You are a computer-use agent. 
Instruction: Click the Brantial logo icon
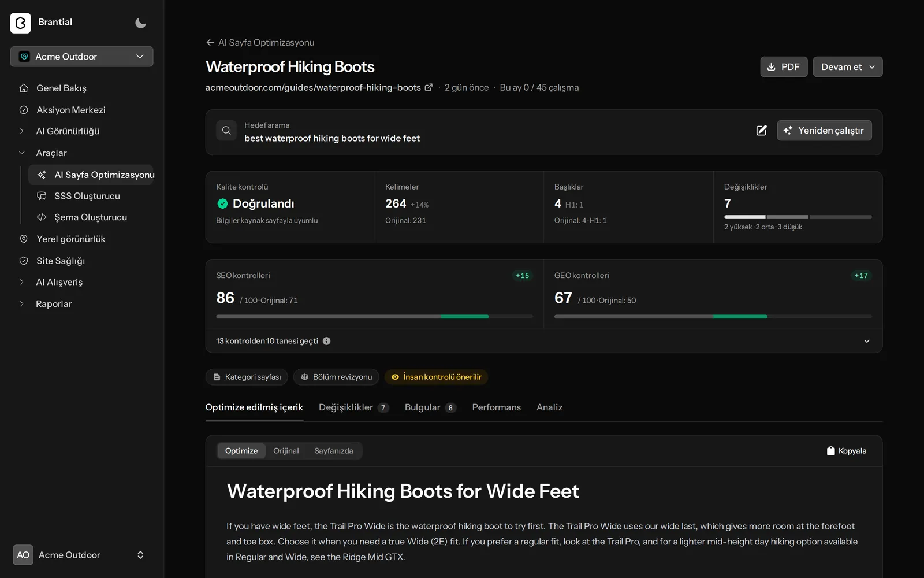tap(20, 23)
